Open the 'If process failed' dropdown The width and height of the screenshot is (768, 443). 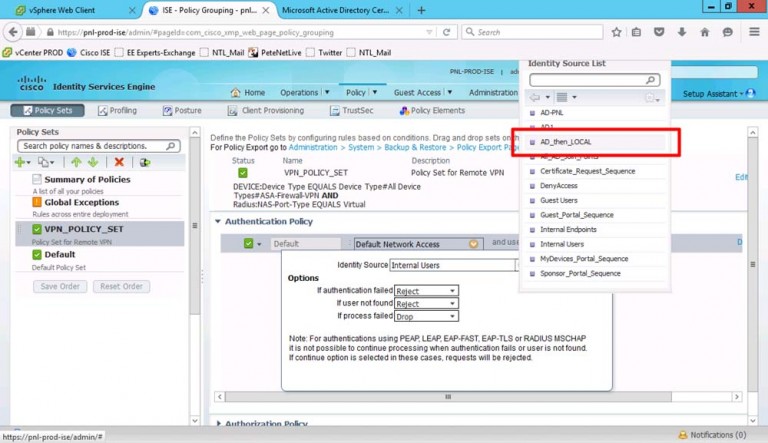426,316
